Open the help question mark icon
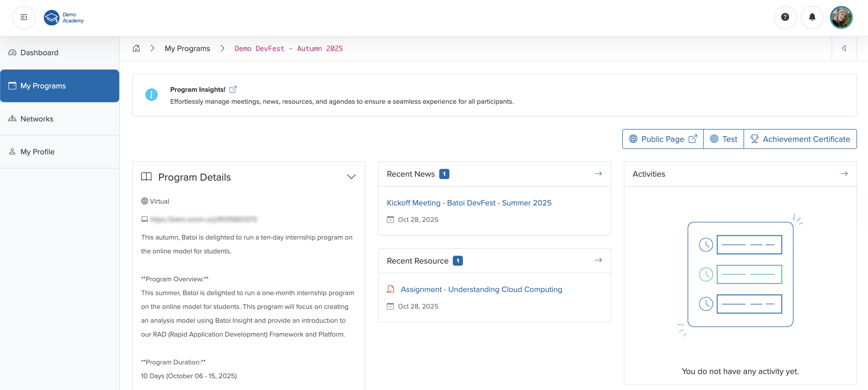Viewport: 868px width, 390px height. pyautogui.click(x=785, y=17)
